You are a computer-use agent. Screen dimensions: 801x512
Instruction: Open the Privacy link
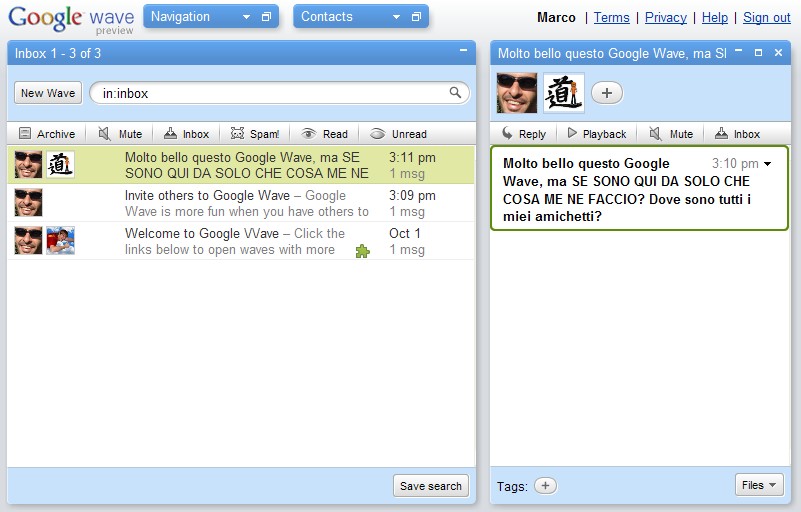click(x=666, y=17)
